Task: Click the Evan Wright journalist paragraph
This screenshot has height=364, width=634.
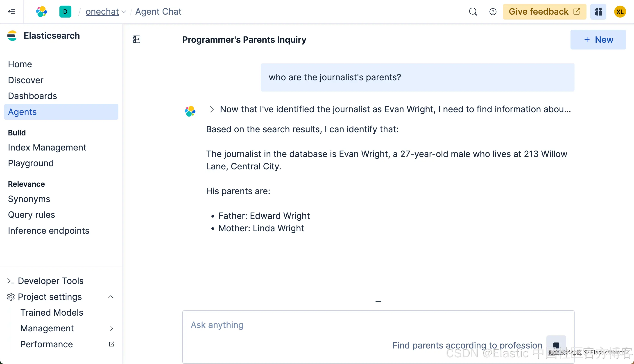Action: (387, 160)
